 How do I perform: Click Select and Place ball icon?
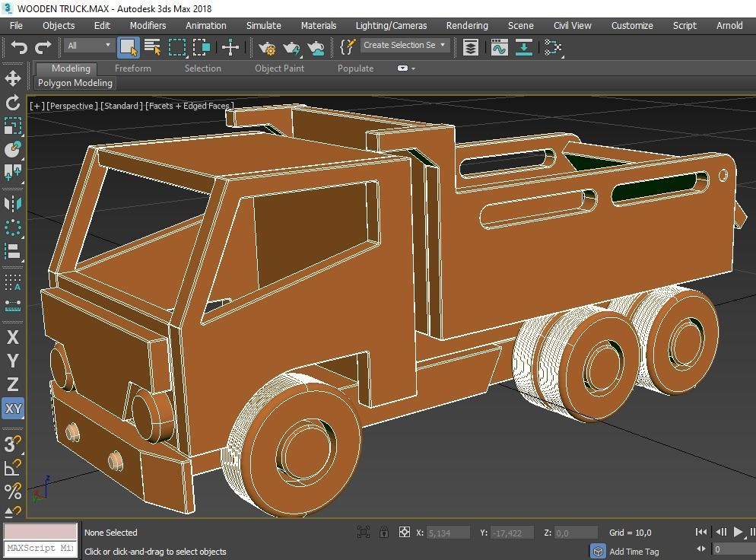(x=12, y=149)
